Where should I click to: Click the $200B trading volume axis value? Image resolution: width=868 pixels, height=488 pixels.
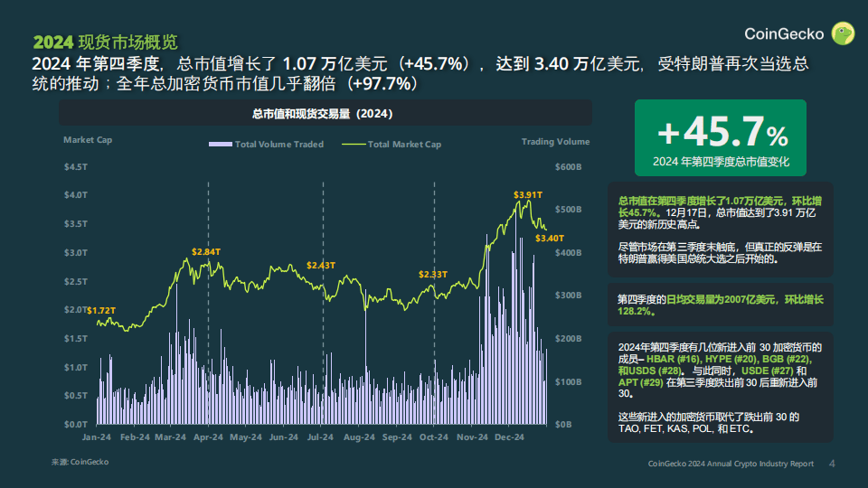[x=569, y=338]
